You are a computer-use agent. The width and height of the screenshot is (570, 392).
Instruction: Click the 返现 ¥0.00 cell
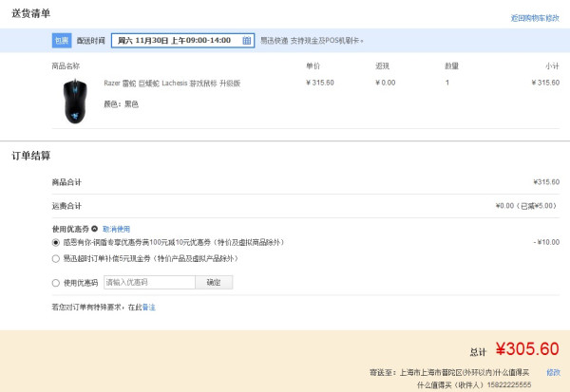pos(386,83)
